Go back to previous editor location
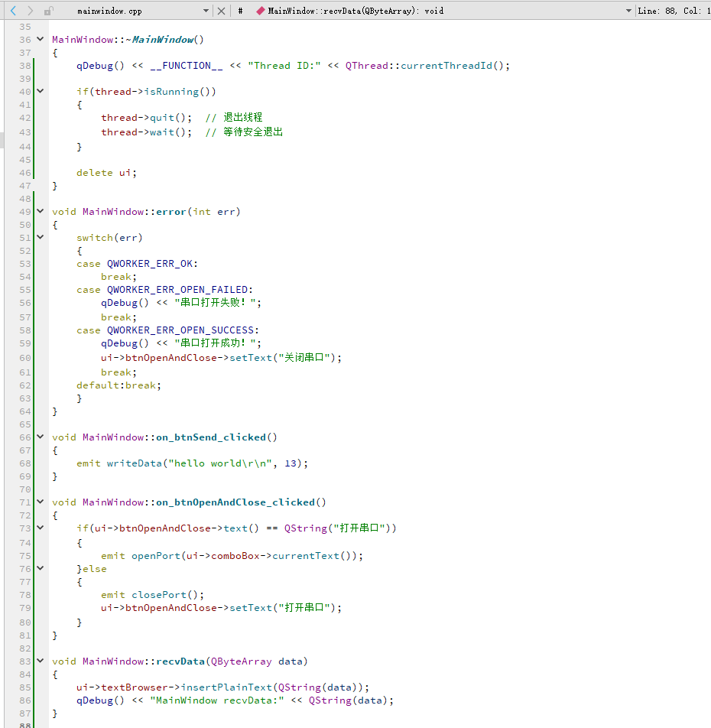Image resolution: width=711 pixels, height=728 pixels. click(14, 10)
